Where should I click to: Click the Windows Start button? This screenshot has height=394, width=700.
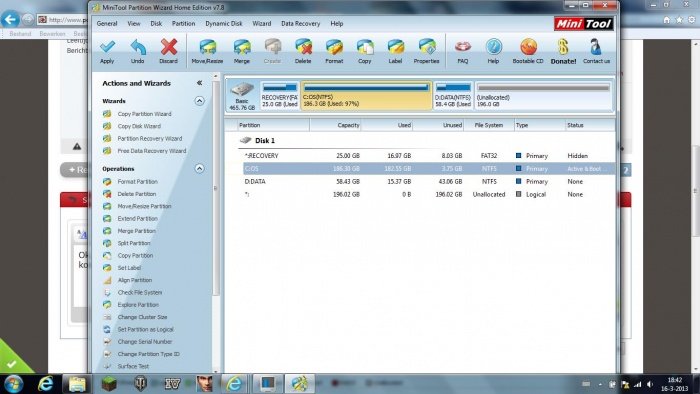point(13,384)
